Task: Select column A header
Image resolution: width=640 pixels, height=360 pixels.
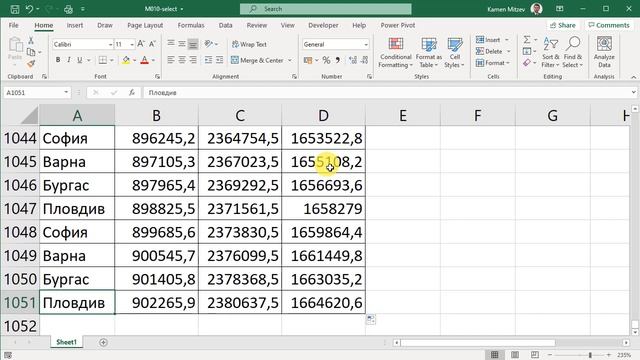Action: click(77, 116)
